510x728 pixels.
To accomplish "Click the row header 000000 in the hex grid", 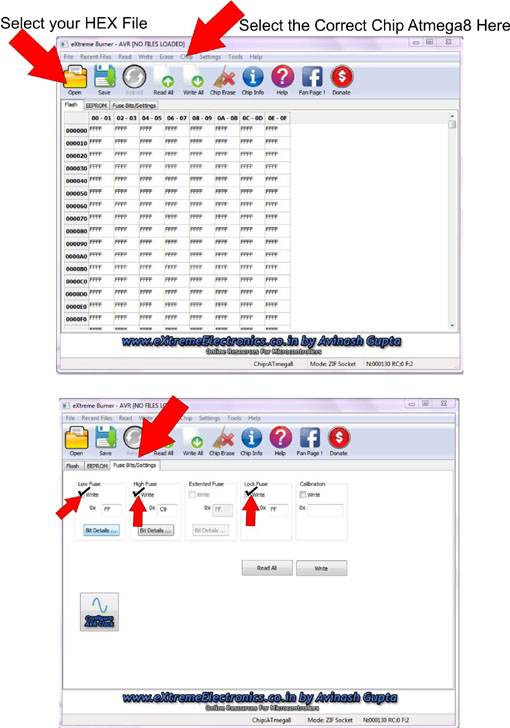I will (76, 131).
